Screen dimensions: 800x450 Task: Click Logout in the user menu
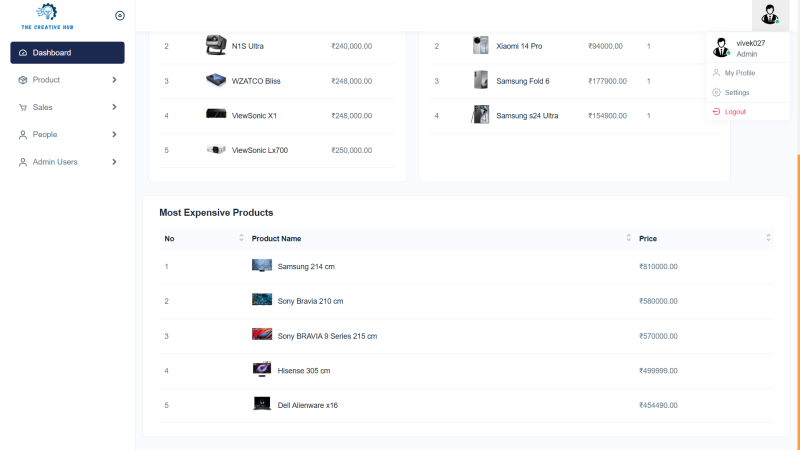click(735, 111)
